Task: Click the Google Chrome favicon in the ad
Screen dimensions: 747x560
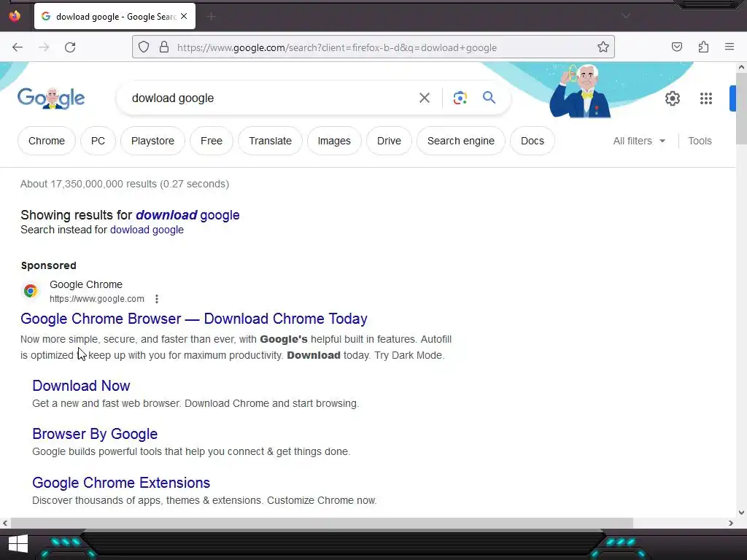Action: (31, 290)
